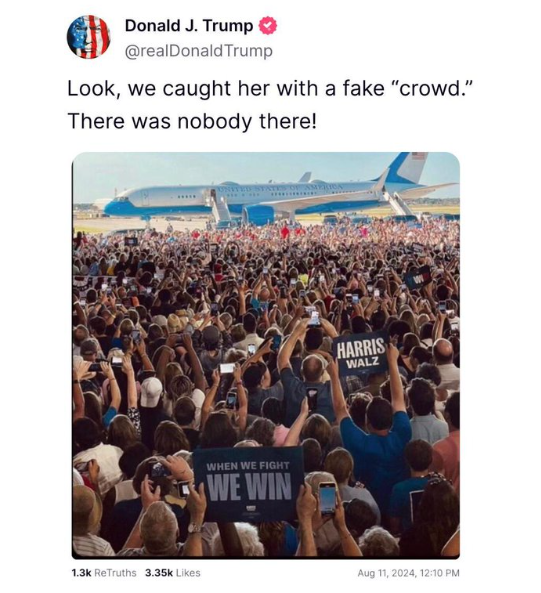Click the lit phone screen beside the WE WIN sign

click(x=327, y=498)
